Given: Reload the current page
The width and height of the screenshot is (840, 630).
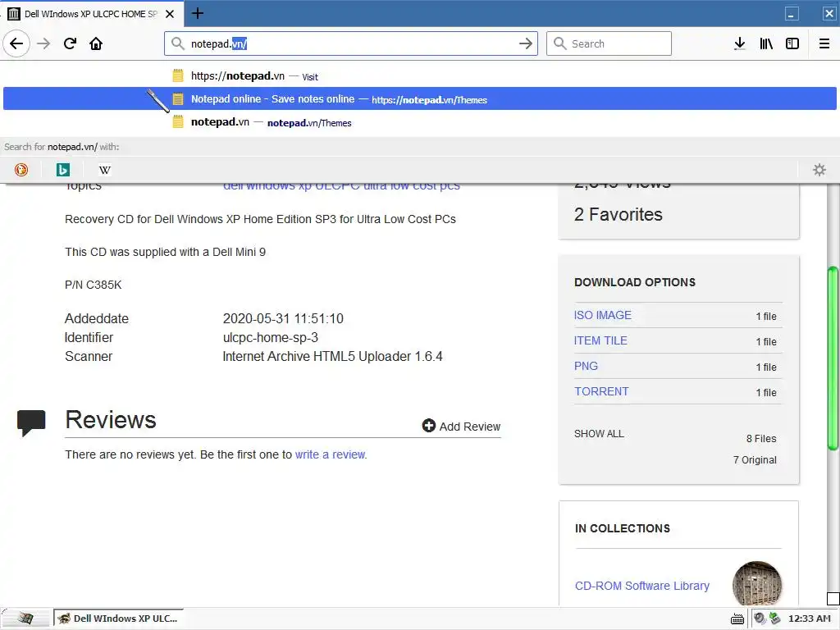Looking at the screenshot, I should click(71, 43).
